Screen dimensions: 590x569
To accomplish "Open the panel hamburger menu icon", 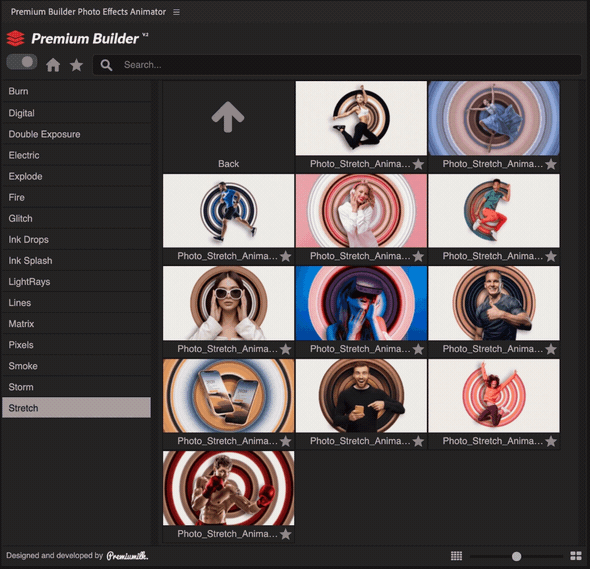I will pos(176,12).
